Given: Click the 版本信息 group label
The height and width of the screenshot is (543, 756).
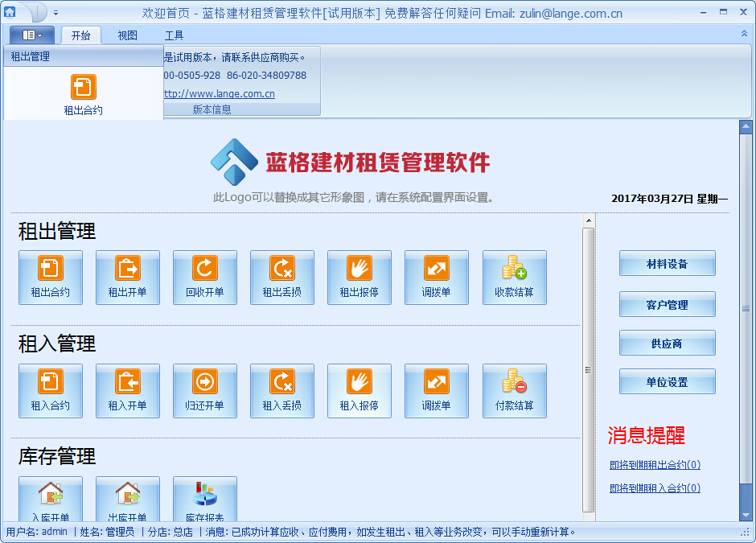Looking at the screenshot, I should 212,109.
